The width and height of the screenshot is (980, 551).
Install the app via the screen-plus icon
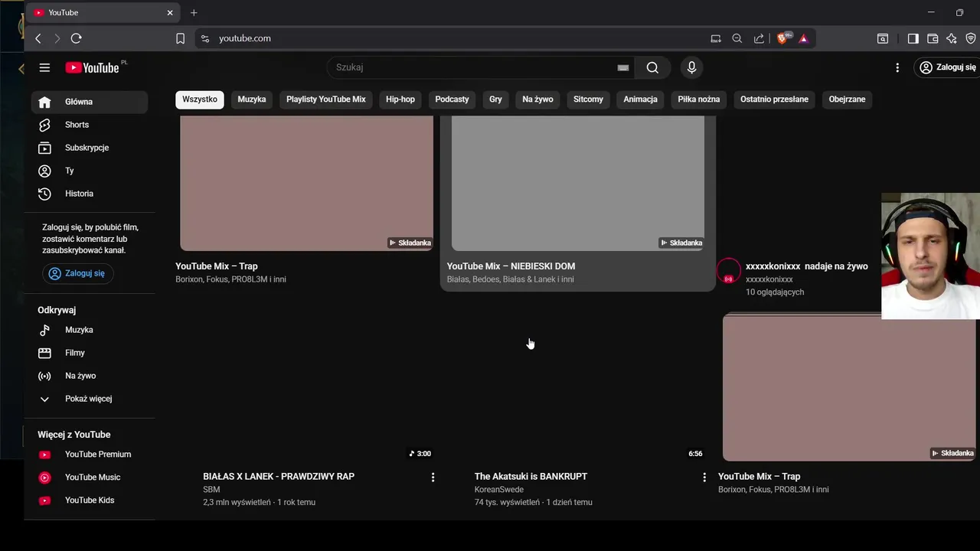(x=716, y=38)
